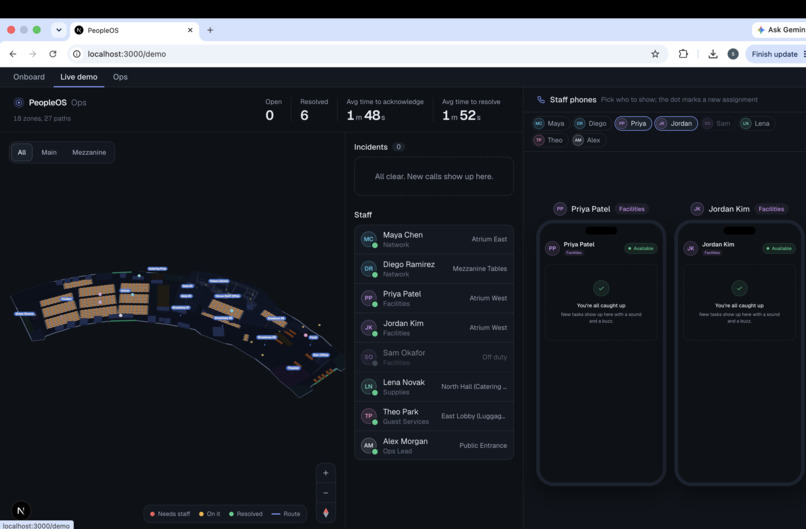This screenshot has height=529, width=806.
Task: Click the Ask Gemini button
Action: (780, 30)
